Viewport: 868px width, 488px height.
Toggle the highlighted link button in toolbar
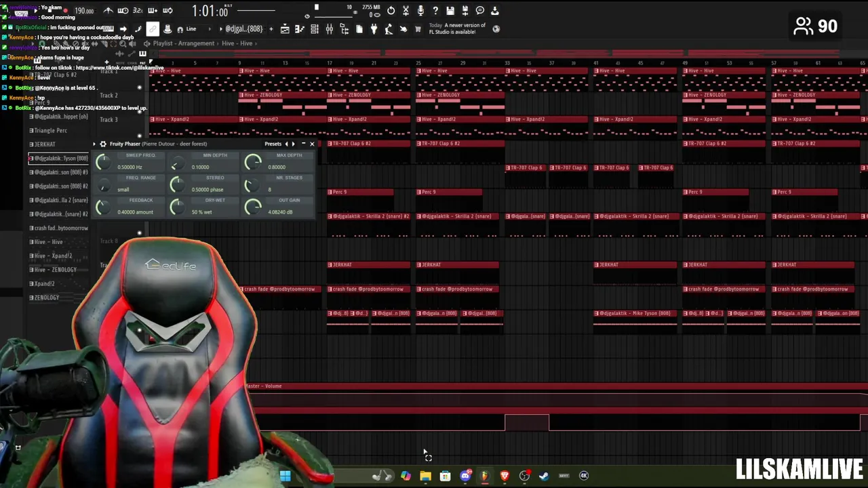tap(153, 29)
